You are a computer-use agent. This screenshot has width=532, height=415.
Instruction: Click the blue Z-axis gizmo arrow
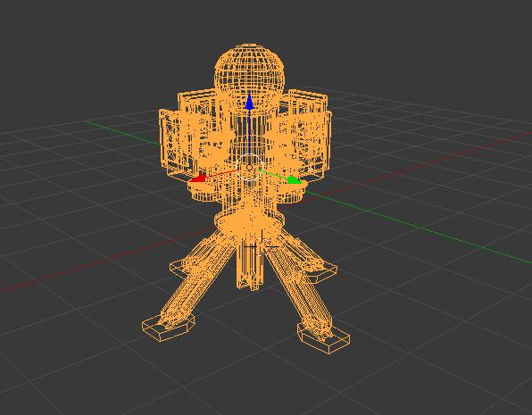point(249,103)
